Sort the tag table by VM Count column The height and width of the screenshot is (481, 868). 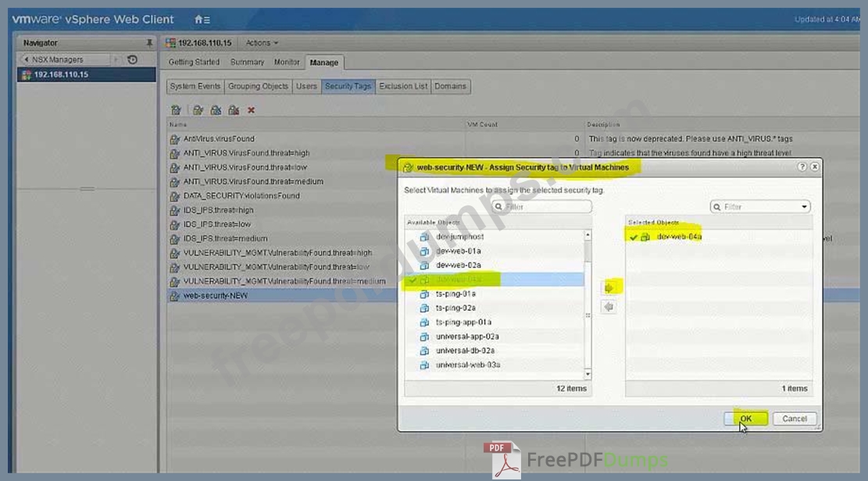pos(525,124)
